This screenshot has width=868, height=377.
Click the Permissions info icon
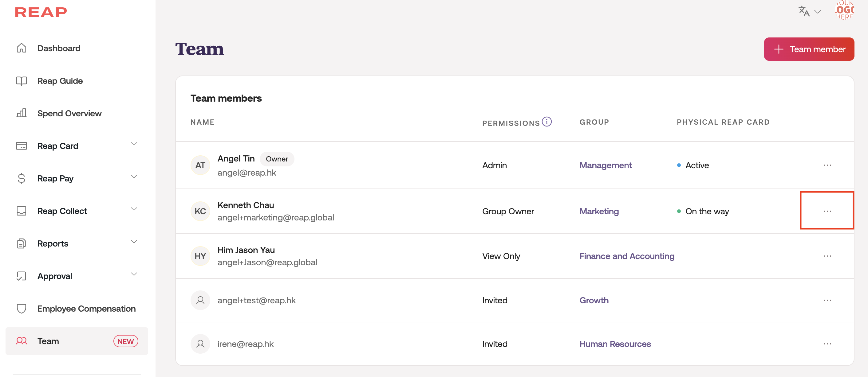[546, 122]
